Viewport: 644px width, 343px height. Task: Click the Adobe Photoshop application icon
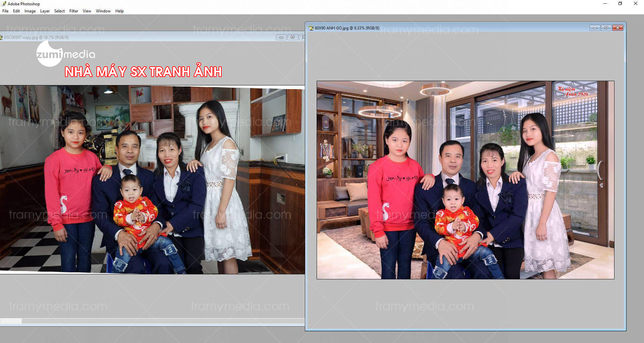pos(4,4)
